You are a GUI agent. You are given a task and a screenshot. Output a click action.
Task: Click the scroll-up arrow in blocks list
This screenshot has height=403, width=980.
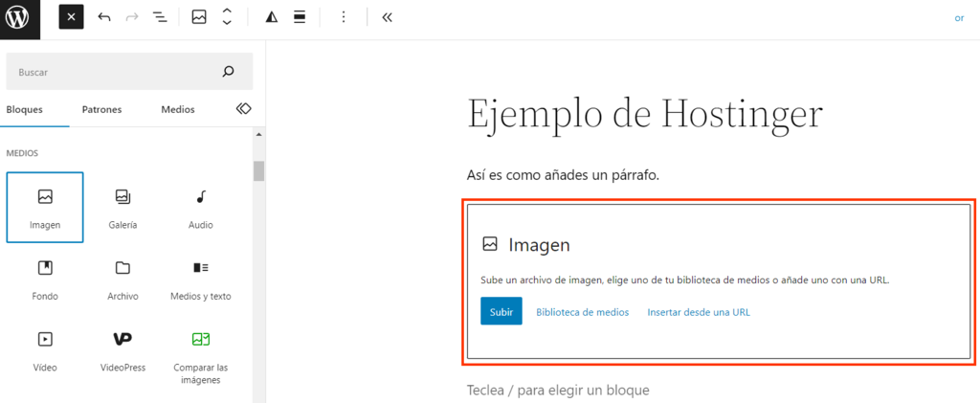pyautogui.click(x=258, y=134)
